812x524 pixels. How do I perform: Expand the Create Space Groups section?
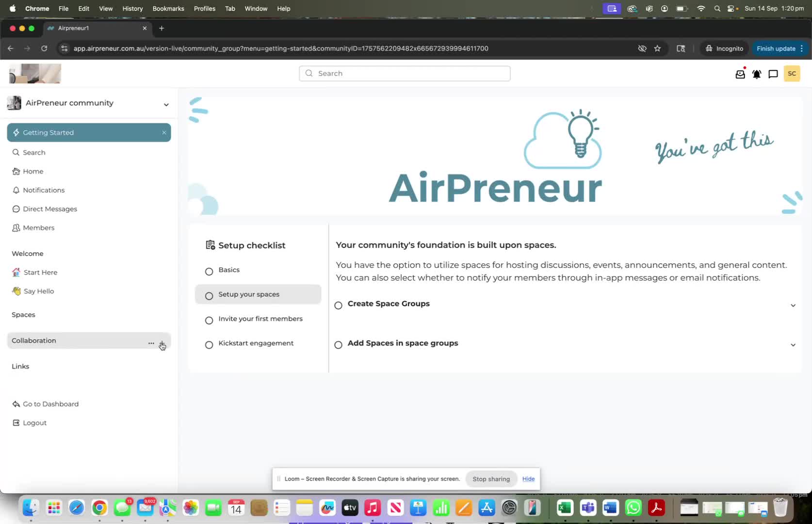[x=793, y=305]
